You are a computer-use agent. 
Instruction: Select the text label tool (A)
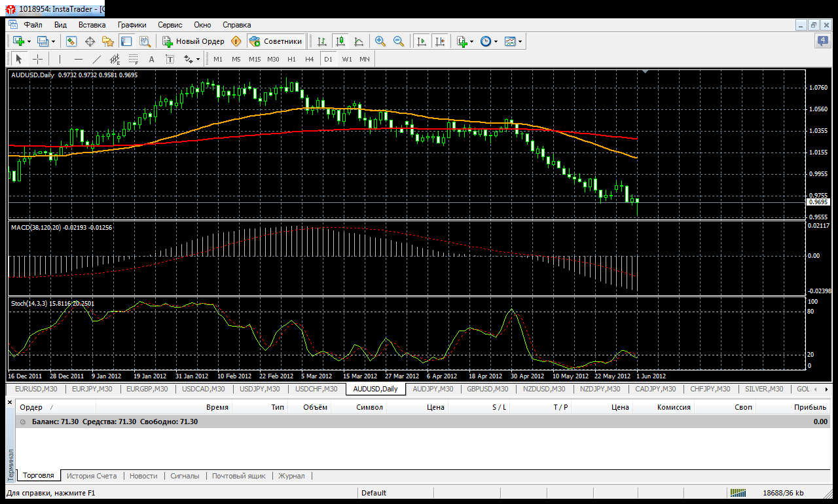[152, 59]
